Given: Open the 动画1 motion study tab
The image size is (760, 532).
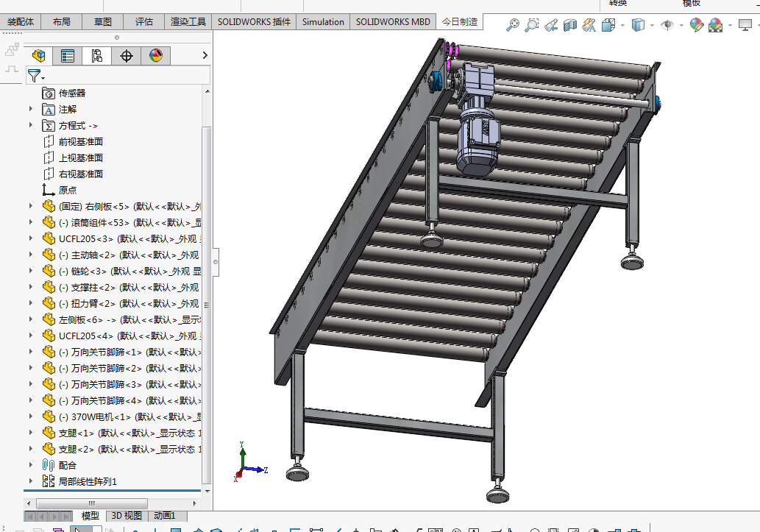Looking at the screenshot, I should coord(164,516).
